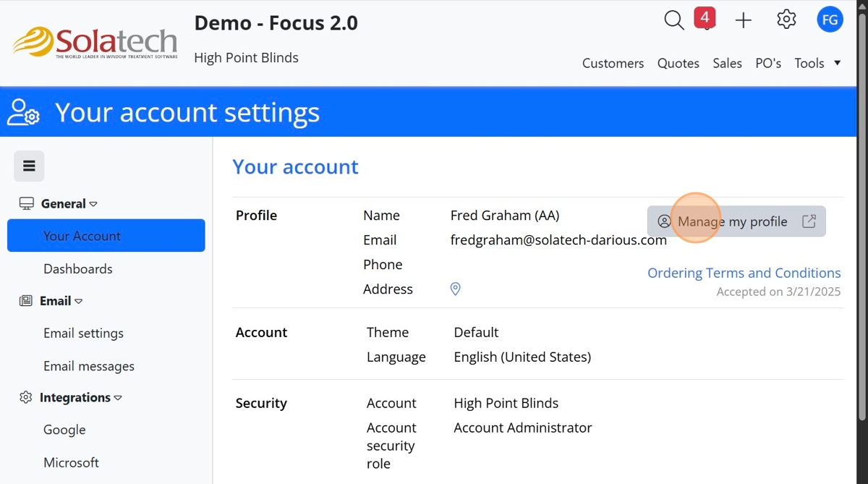Screen dimensions: 868x484
Task: Click the Your account section heading
Action: click(x=295, y=166)
